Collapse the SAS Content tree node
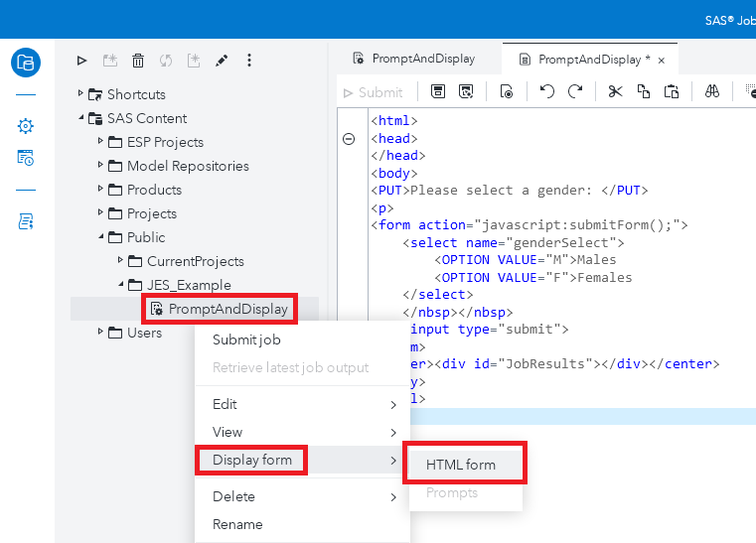This screenshot has height=543, width=756. click(x=81, y=118)
